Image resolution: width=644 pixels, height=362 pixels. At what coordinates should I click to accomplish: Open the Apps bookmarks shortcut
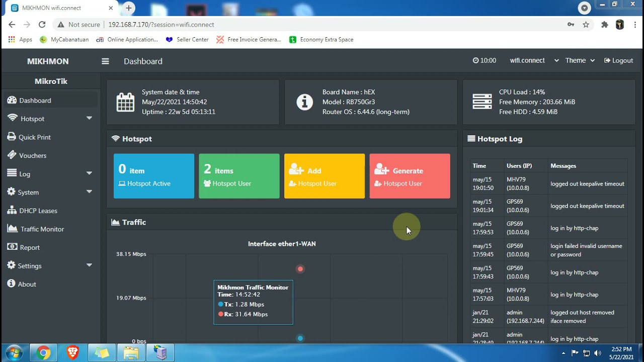[x=20, y=40]
